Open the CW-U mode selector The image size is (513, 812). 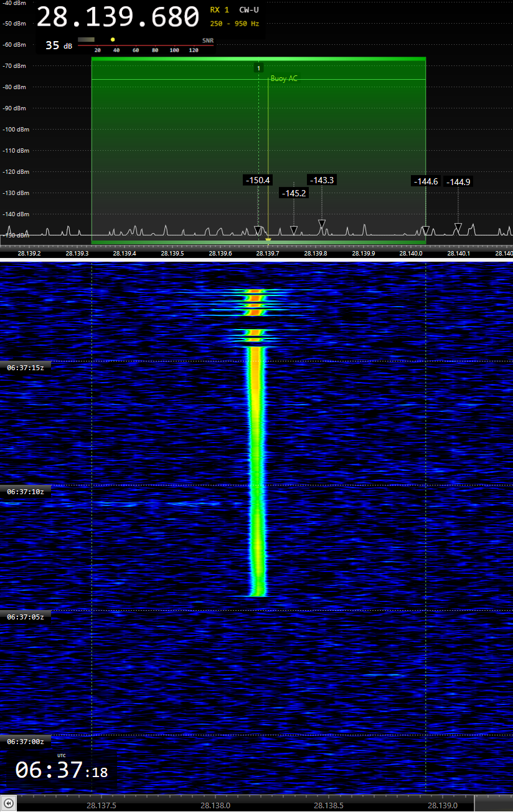click(x=249, y=10)
